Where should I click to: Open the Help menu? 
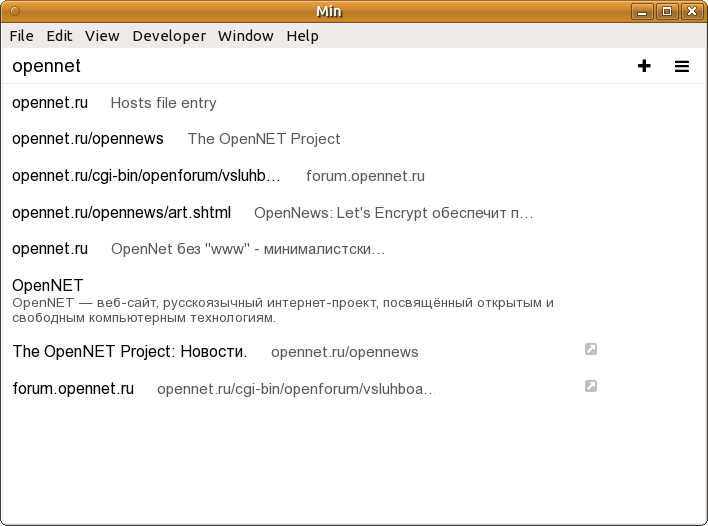tap(302, 36)
